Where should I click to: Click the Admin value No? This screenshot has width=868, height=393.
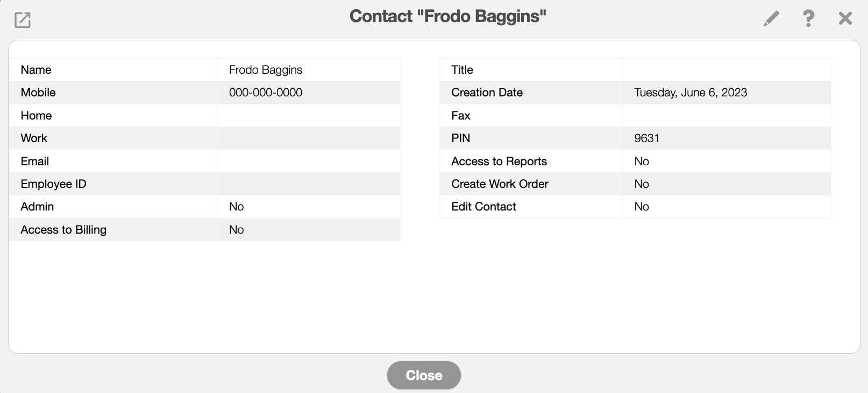(237, 207)
